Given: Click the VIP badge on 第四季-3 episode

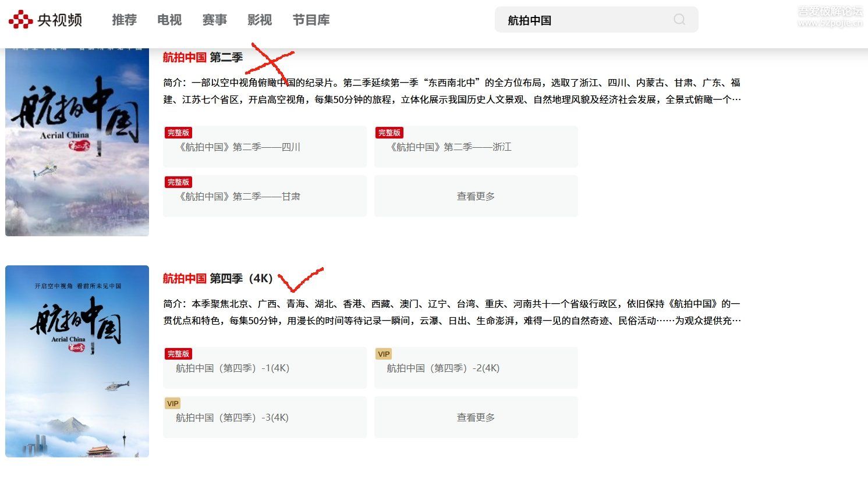Looking at the screenshot, I should pos(173,403).
